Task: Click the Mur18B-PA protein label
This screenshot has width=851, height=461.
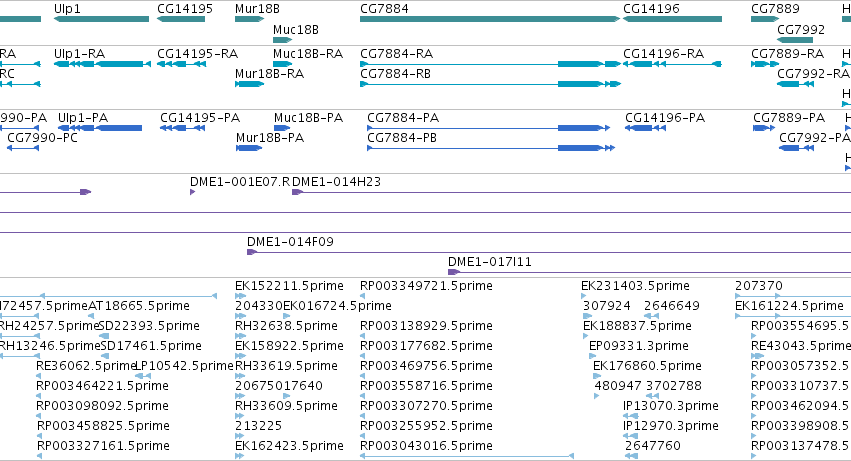Action: [270, 138]
